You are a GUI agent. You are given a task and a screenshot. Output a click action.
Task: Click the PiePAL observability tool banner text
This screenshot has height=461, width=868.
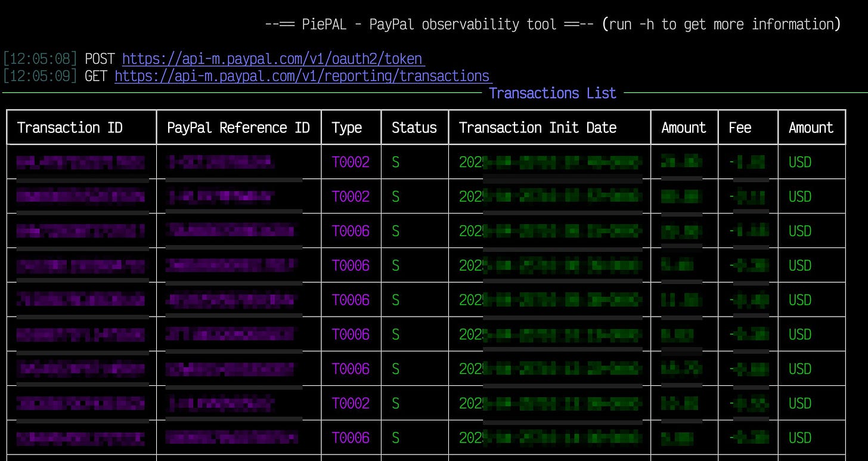(x=553, y=24)
